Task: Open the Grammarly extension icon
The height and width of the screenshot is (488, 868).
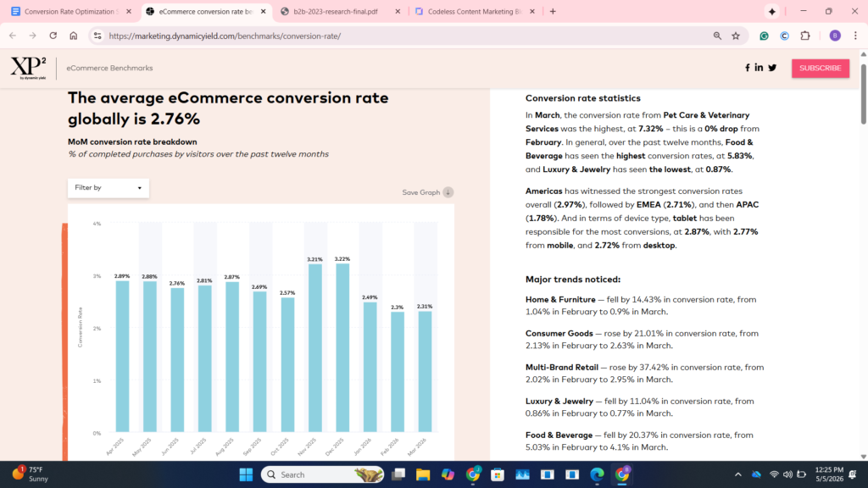Action: coord(764,36)
